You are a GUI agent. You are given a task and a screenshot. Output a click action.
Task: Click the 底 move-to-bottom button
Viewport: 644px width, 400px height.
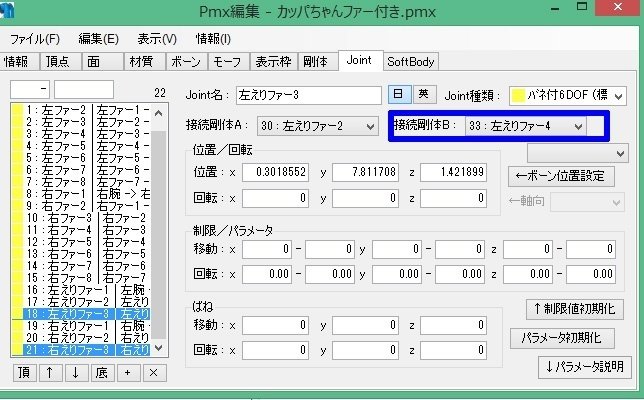click(x=102, y=373)
